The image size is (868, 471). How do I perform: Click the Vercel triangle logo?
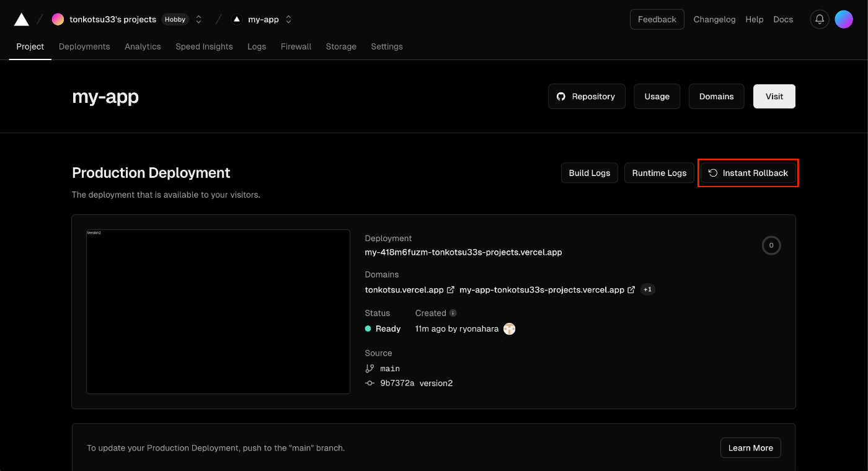tap(22, 20)
